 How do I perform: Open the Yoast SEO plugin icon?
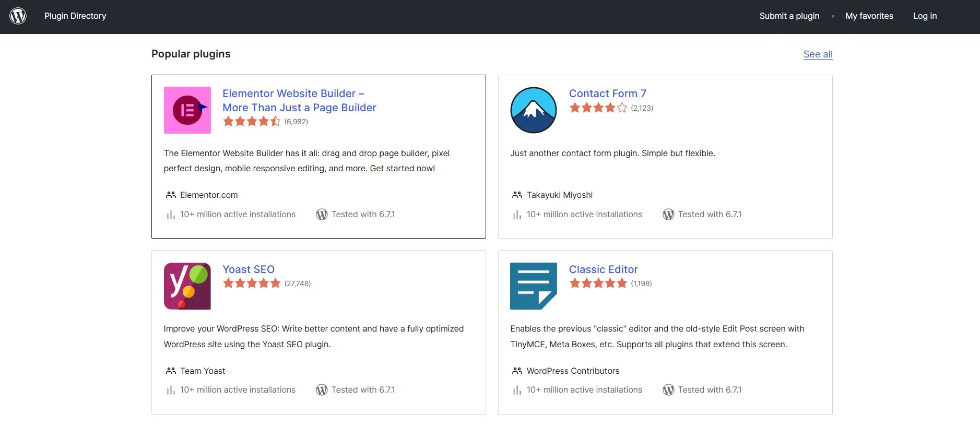tap(187, 286)
